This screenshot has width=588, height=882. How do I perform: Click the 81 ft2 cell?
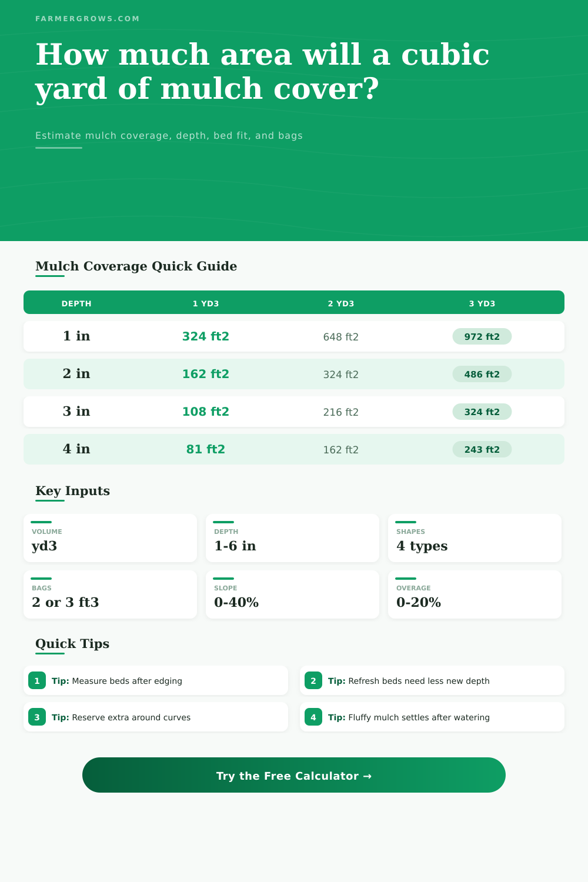206,449
